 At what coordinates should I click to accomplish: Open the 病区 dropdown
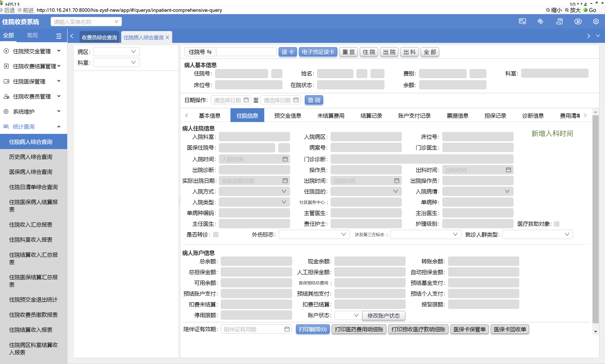117,52
